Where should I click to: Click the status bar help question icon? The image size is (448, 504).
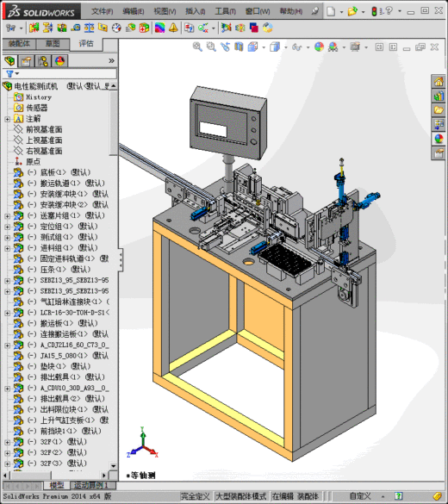point(399,496)
